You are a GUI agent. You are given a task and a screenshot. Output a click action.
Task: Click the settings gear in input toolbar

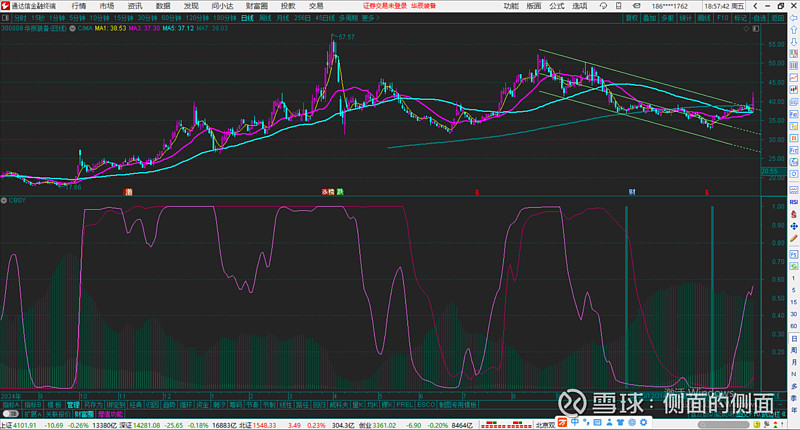[644, 422]
